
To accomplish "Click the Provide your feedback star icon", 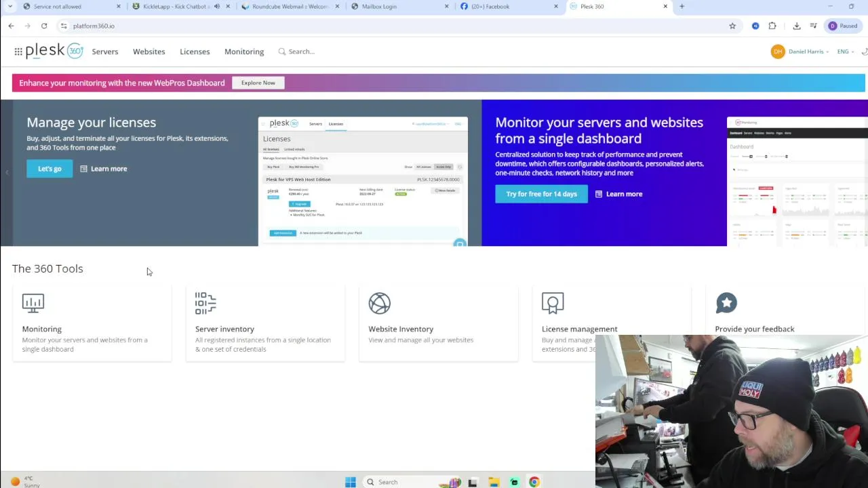I will click(726, 303).
